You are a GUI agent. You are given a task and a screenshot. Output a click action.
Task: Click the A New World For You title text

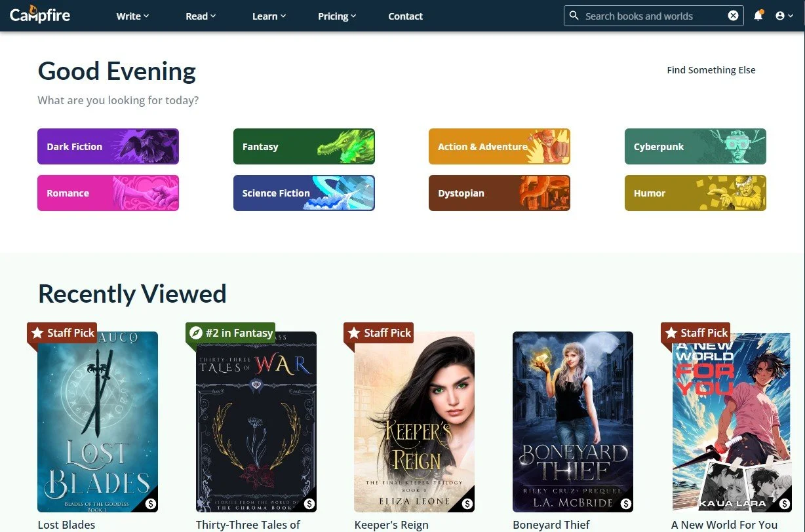(724, 525)
